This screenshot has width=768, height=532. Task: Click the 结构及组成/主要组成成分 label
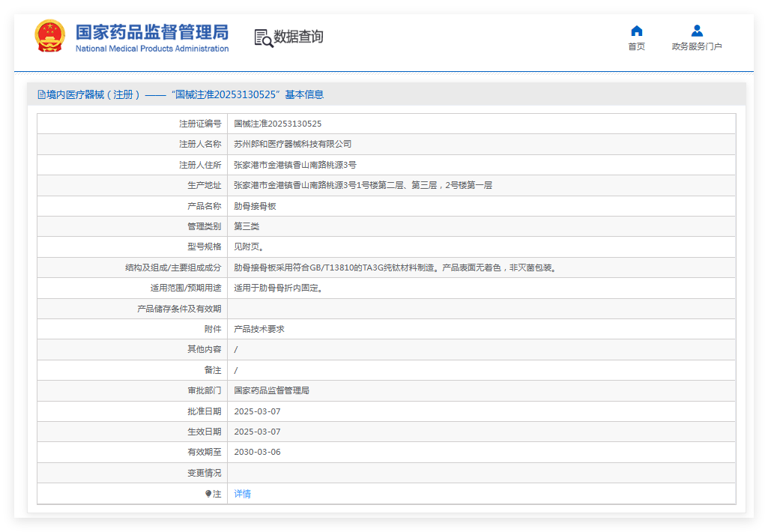pyautogui.click(x=173, y=267)
